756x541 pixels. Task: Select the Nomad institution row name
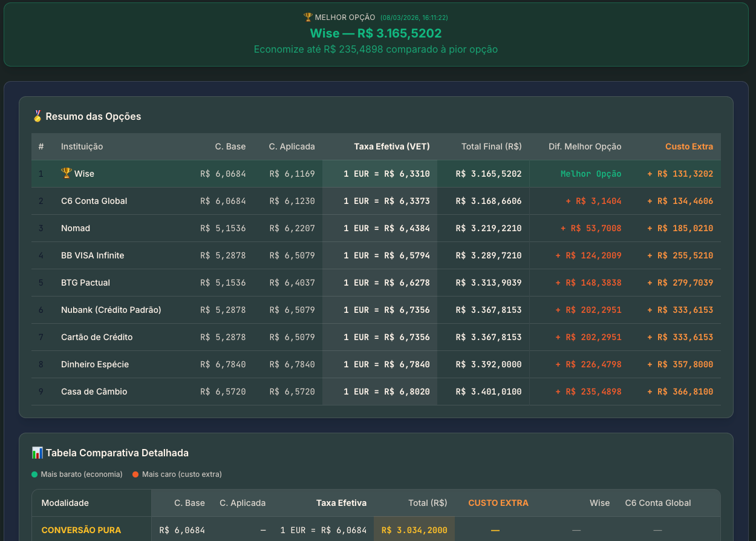[x=76, y=228]
